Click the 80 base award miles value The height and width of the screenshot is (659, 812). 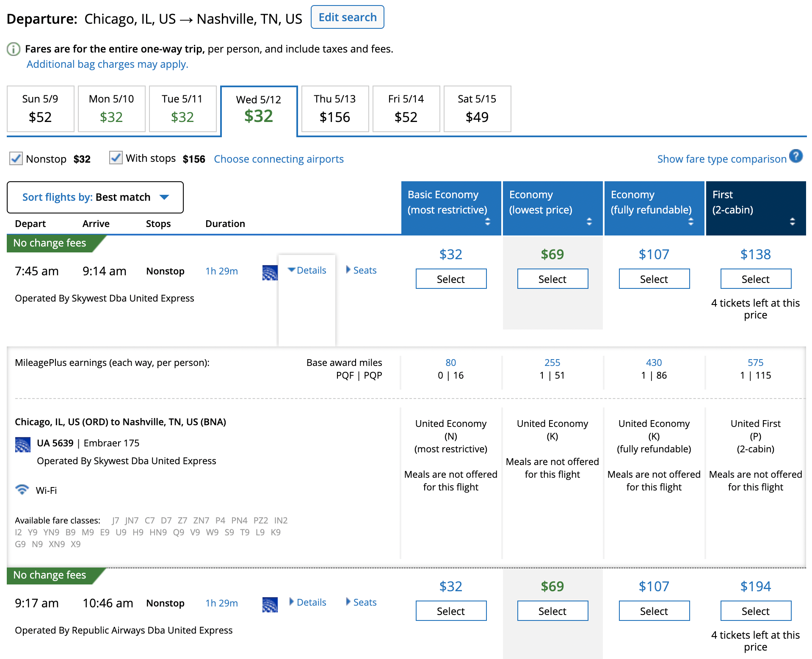[451, 363]
